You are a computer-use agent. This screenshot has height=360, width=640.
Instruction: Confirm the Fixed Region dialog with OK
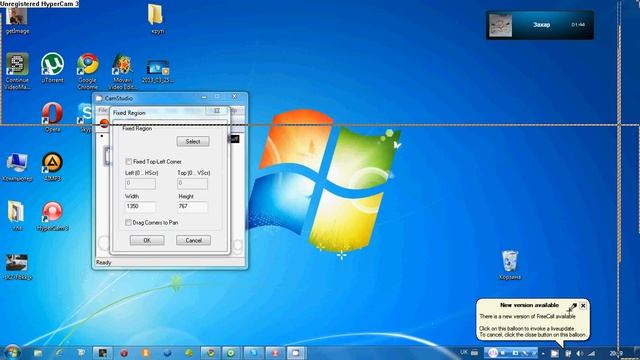coord(147,240)
